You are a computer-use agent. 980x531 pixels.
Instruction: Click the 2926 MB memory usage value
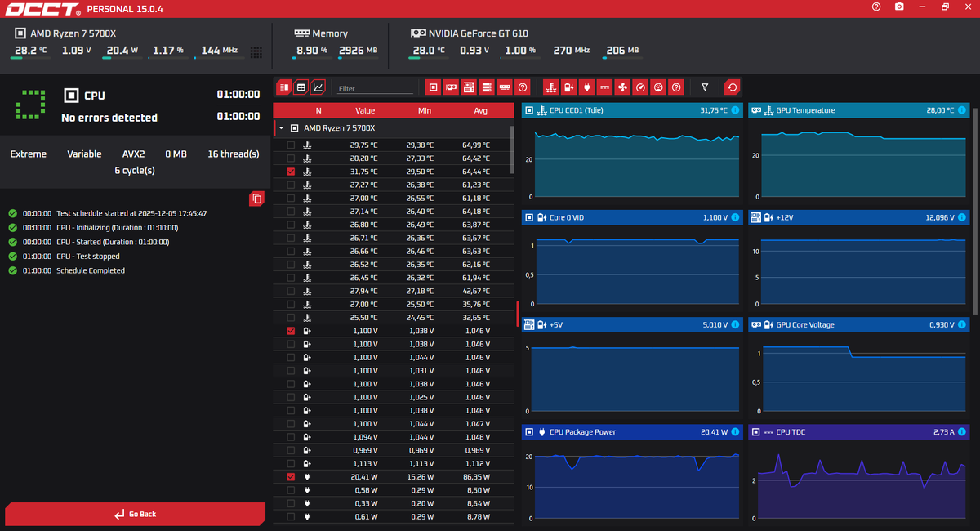359,51
